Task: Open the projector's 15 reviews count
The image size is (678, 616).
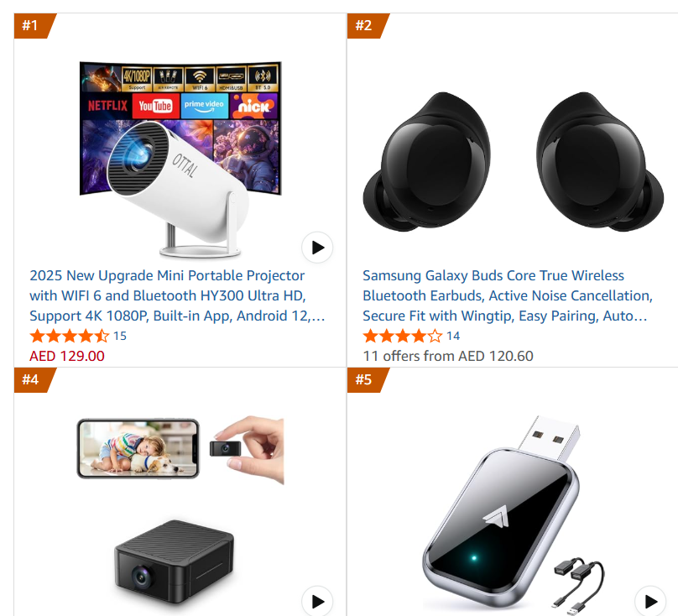Action: pyautogui.click(x=120, y=337)
